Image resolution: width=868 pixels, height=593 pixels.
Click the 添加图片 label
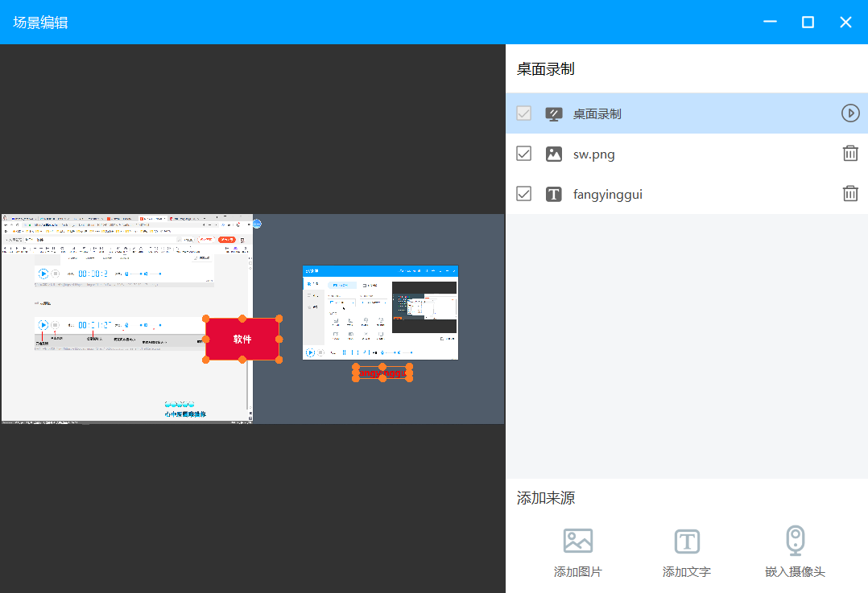point(578,572)
